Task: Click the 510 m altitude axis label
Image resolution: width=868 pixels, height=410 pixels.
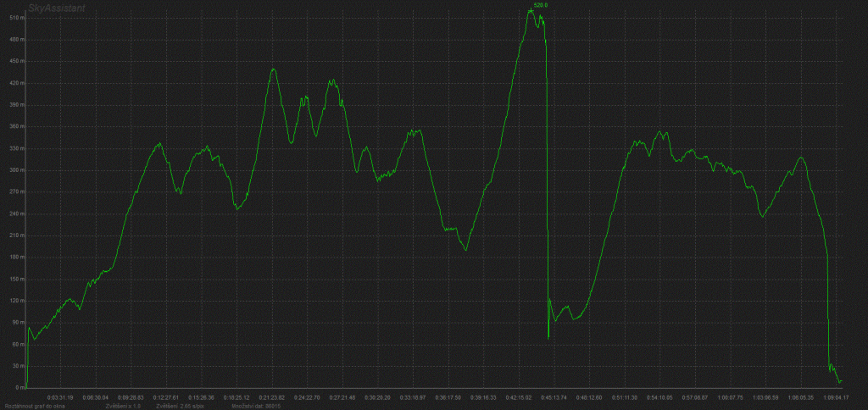Action: click(16, 40)
